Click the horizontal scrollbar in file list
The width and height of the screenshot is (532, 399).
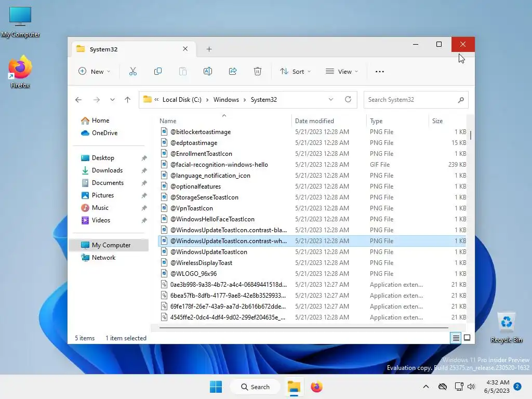pyautogui.click(x=303, y=328)
